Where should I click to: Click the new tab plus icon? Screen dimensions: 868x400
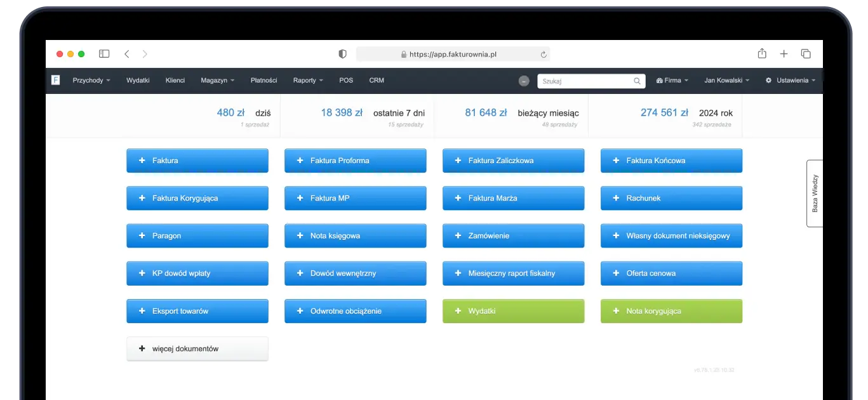click(x=784, y=54)
